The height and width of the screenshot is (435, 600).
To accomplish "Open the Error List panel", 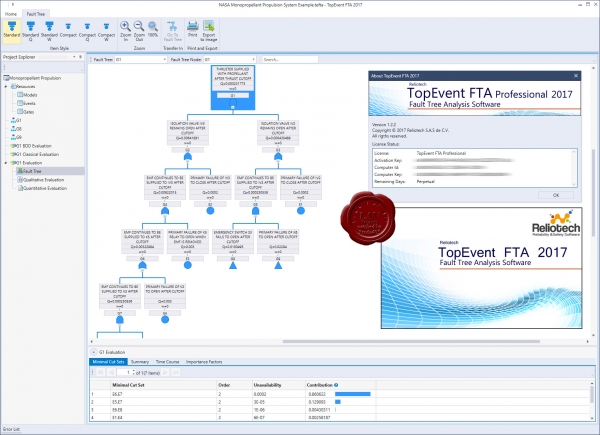I will pos(11,429).
